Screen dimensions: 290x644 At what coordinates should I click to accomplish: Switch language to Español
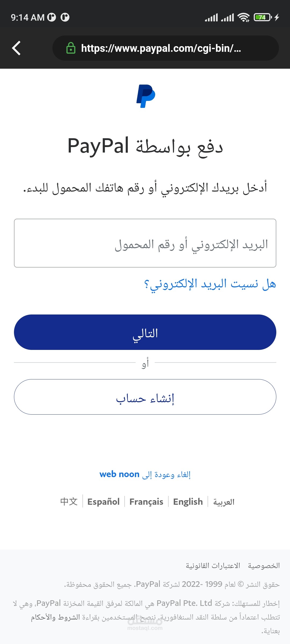point(103,502)
